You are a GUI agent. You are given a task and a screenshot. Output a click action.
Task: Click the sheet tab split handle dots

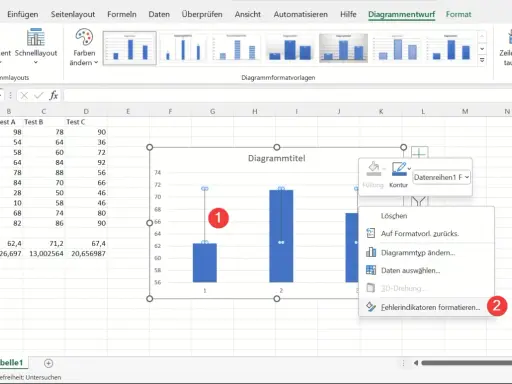click(403, 363)
